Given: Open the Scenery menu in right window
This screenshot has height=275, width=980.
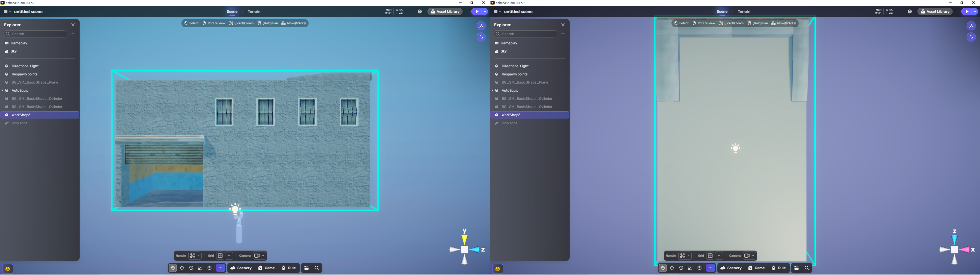Looking at the screenshot, I should [731, 268].
